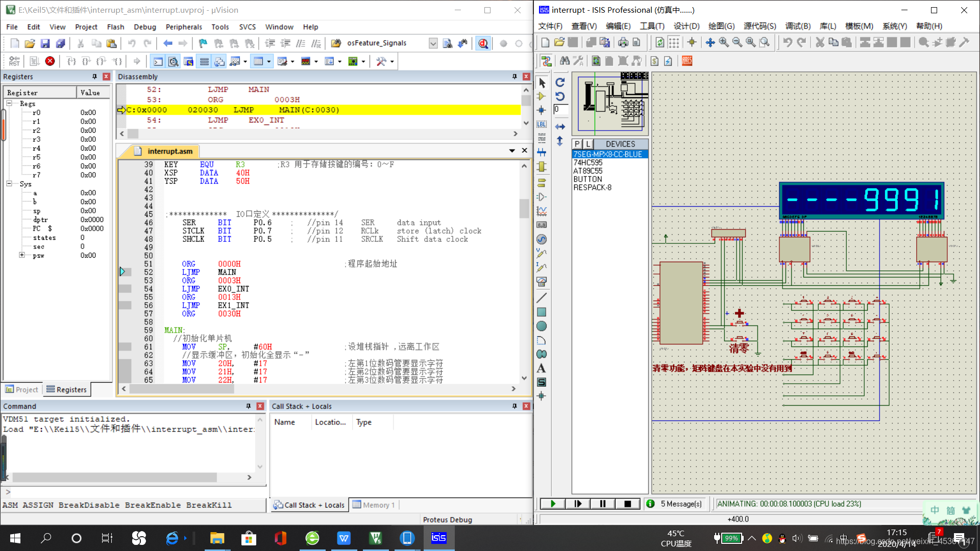Click the Bill of Materials dollar icon
980x551 pixels.
[654, 61]
